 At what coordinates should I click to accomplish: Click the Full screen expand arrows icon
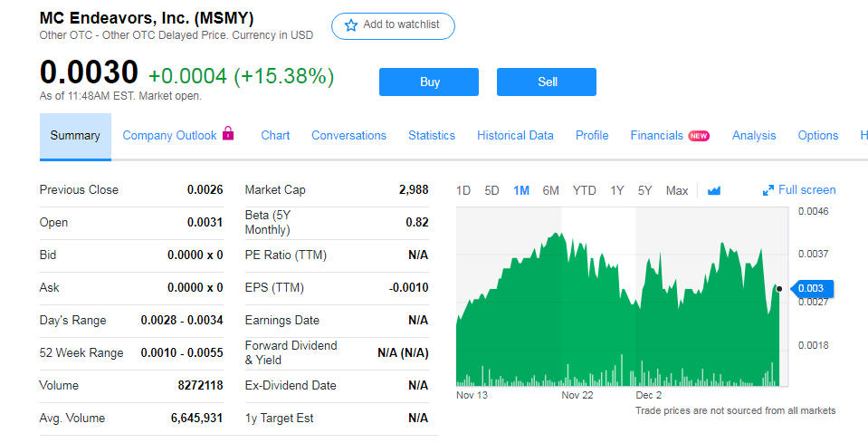coord(768,190)
